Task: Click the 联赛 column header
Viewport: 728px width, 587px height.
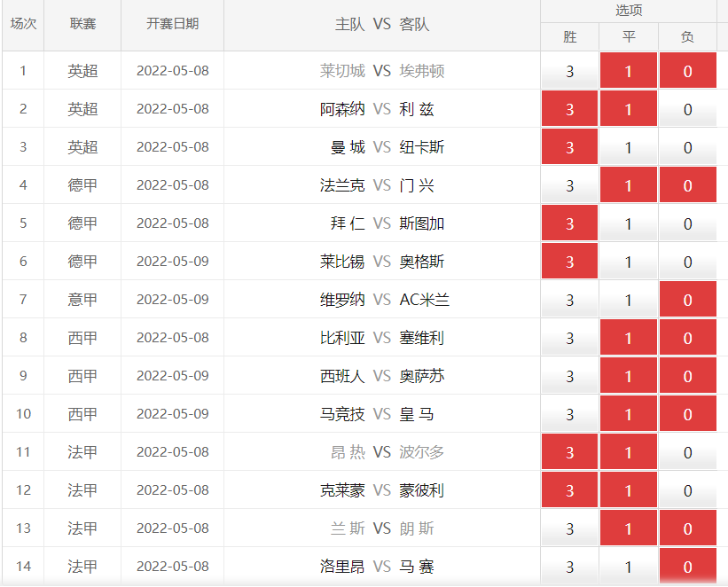Action: (x=82, y=25)
